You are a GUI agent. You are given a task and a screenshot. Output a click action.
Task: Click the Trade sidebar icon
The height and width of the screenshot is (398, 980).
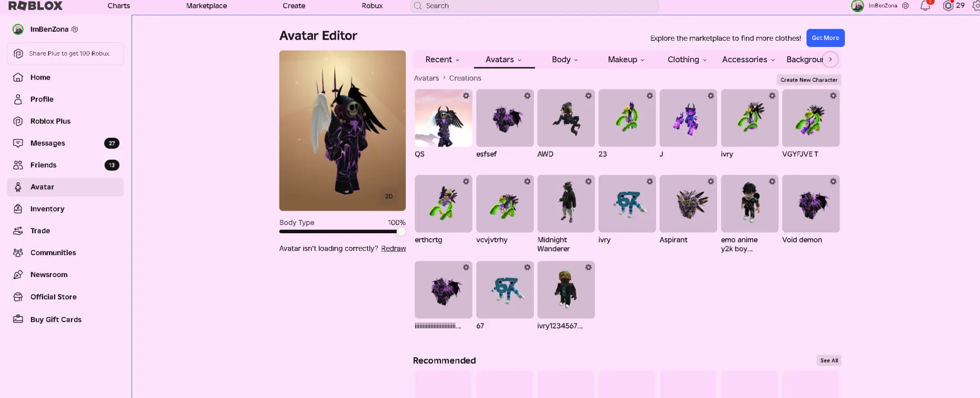[18, 231]
